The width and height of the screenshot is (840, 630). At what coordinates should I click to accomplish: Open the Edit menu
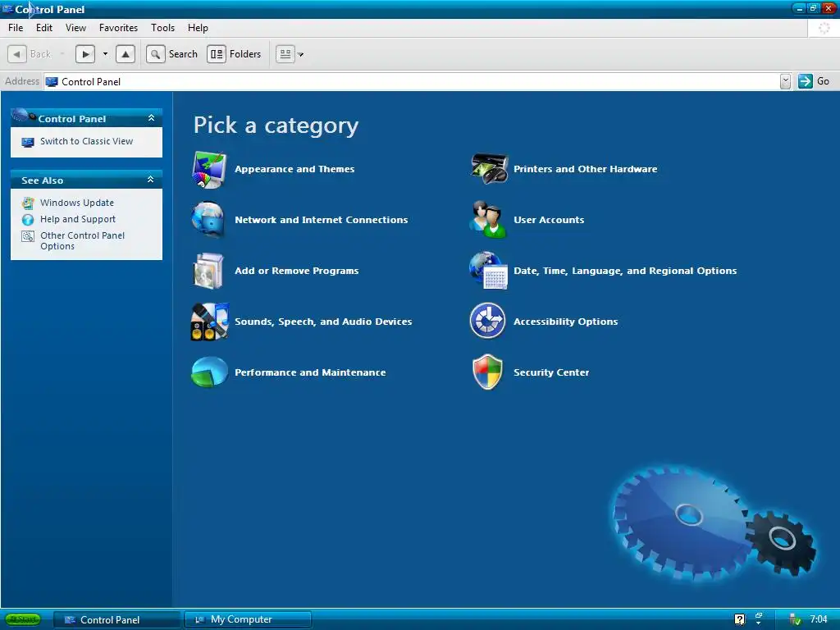tap(44, 28)
